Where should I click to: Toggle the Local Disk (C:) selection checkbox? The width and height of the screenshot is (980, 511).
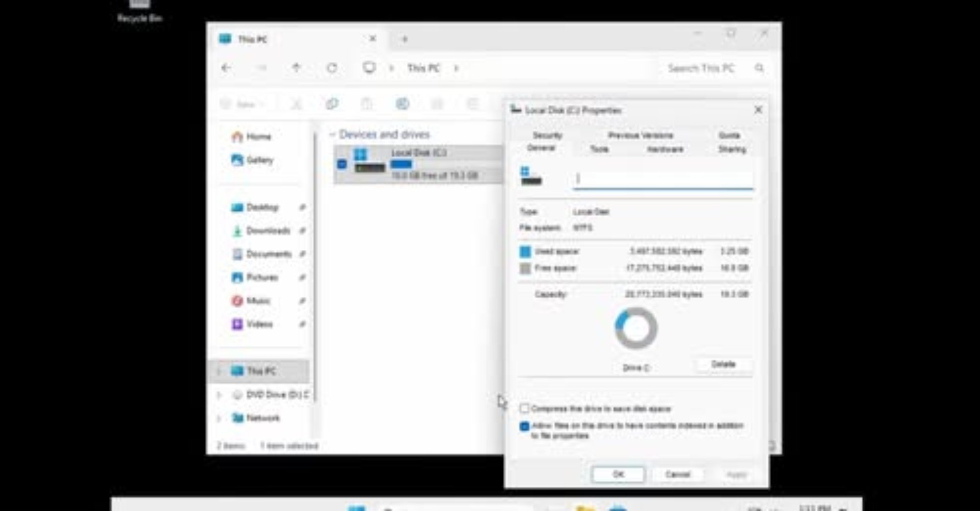click(x=342, y=164)
